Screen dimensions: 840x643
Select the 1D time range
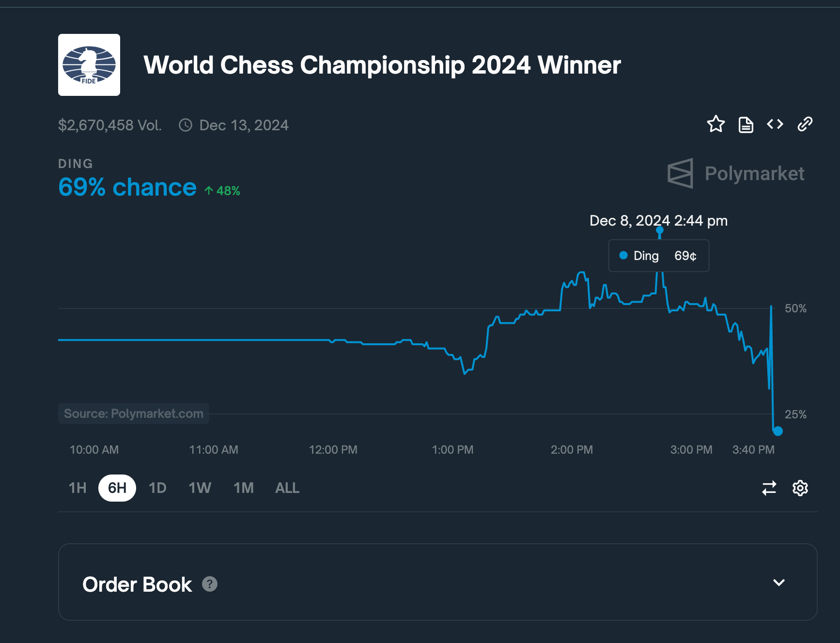(157, 488)
